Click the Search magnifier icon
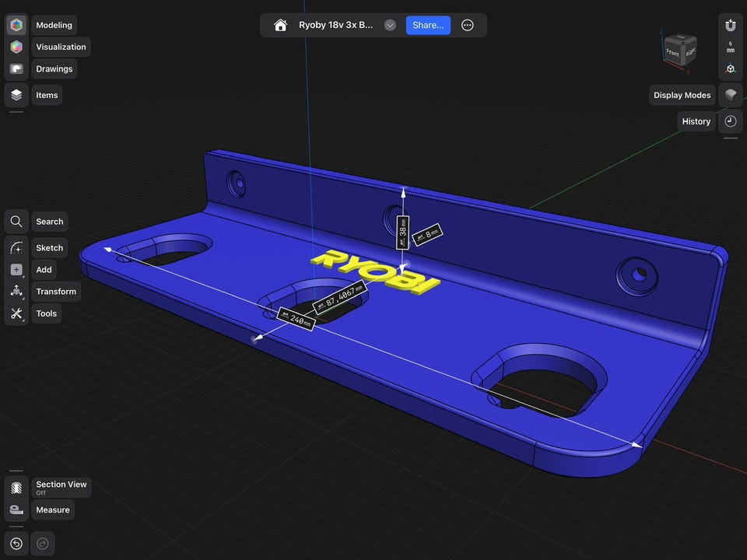747x560 pixels. (x=16, y=222)
